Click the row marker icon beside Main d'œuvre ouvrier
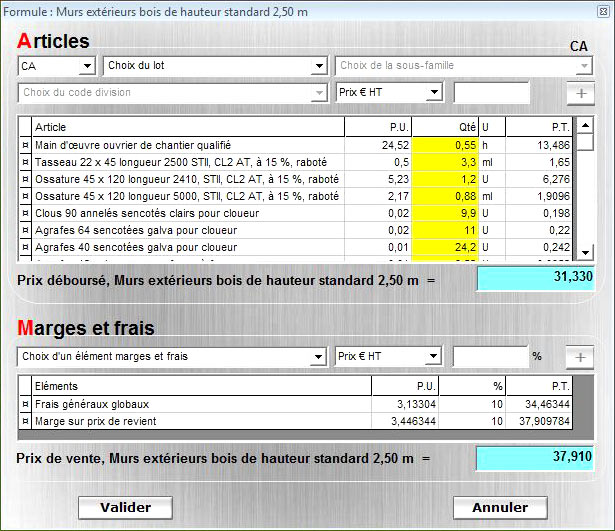The image size is (615, 531). pos(25,145)
